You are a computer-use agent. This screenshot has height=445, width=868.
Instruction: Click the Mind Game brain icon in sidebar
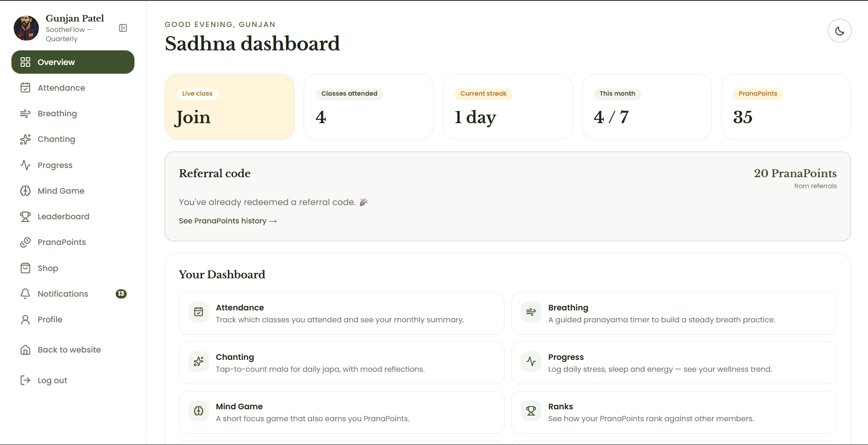[26, 191]
